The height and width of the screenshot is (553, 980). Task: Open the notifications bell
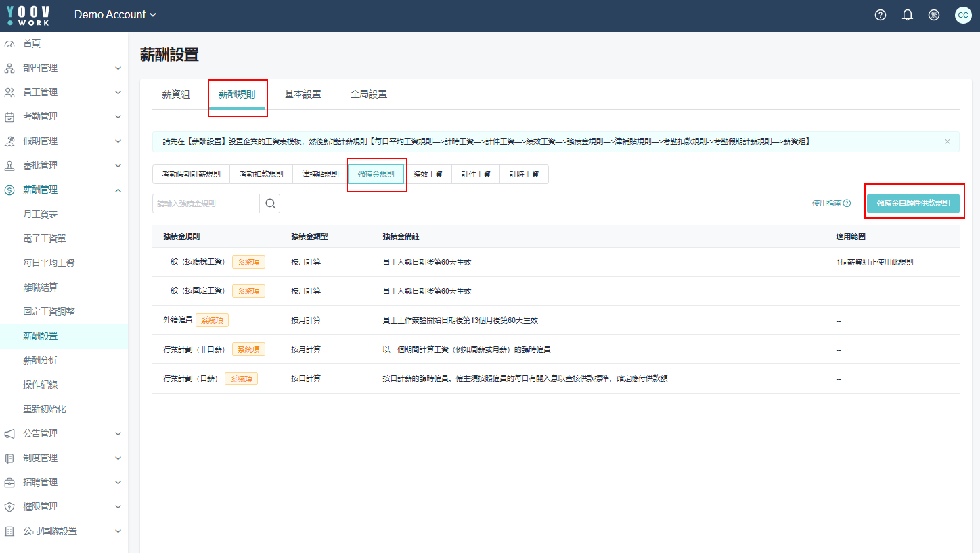(x=908, y=15)
